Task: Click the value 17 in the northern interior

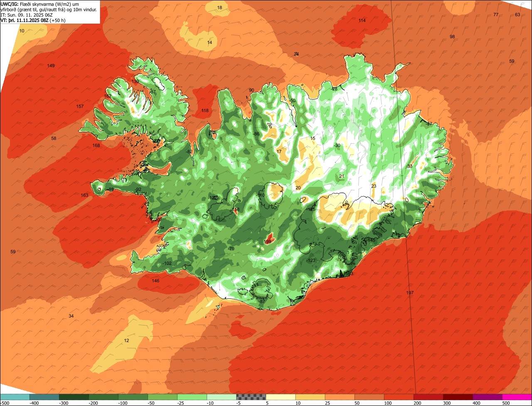Action: click(x=279, y=152)
